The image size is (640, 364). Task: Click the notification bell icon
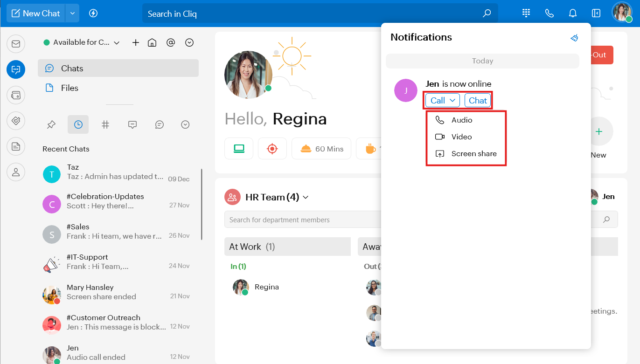[573, 13]
